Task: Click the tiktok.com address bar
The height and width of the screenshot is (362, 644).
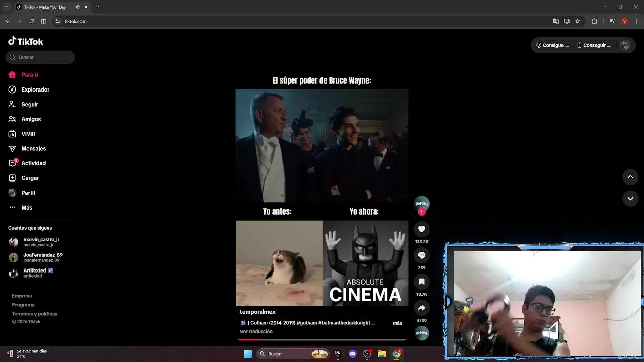Action: click(x=302, y=21)
